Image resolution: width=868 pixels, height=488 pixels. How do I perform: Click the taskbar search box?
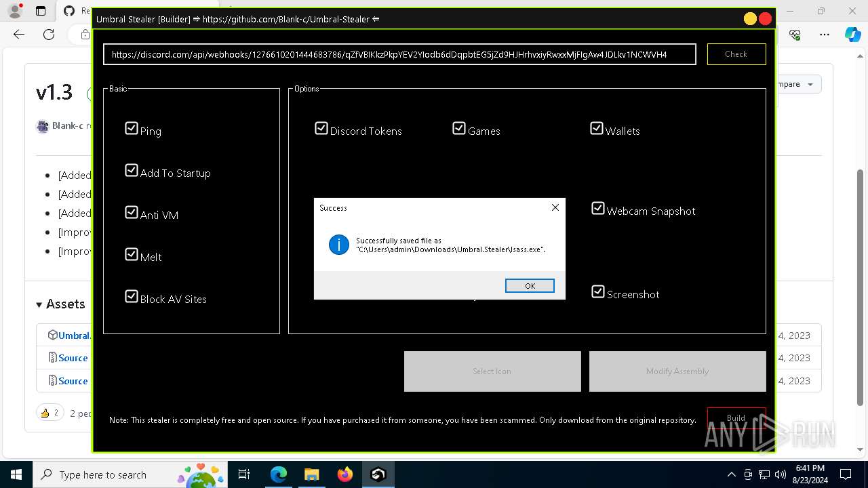pos(129,474)
